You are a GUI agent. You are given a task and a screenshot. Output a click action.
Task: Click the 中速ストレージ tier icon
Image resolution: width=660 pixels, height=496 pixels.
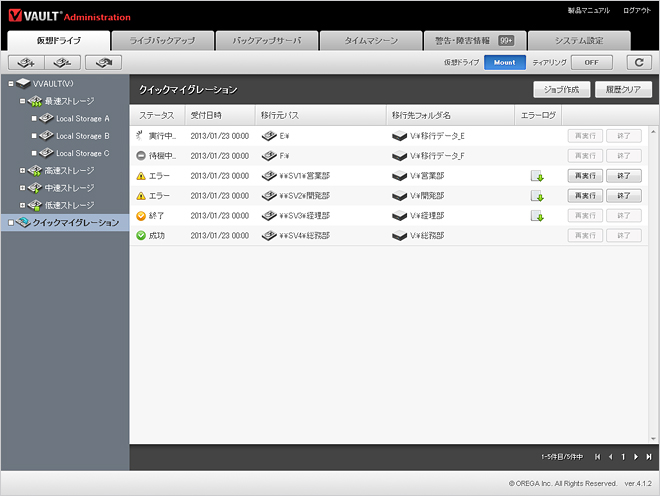[35, 188]
